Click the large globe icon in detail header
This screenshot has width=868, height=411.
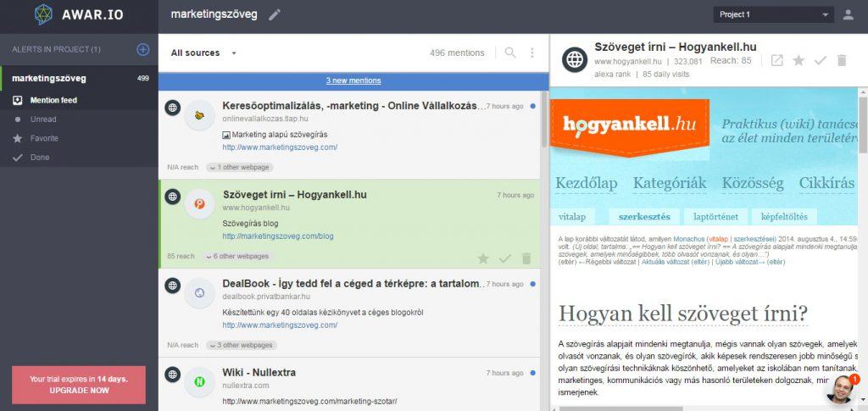click(x=575, y=59)
